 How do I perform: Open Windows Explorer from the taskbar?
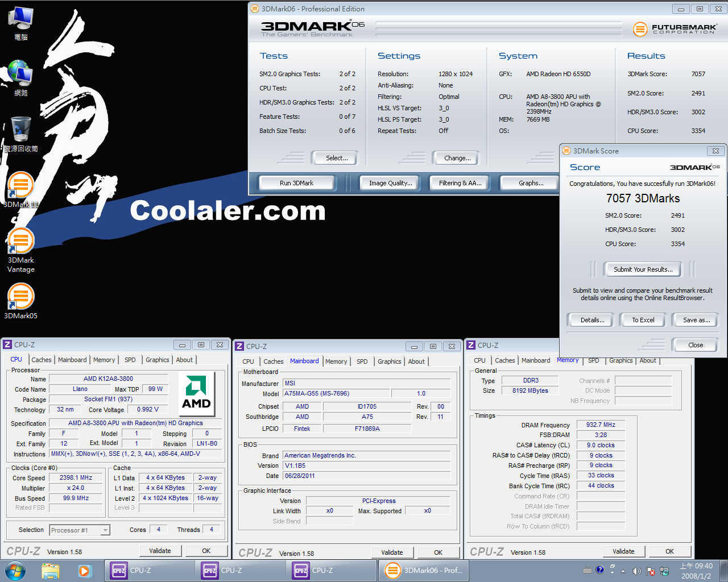click(x=51, y=571)
